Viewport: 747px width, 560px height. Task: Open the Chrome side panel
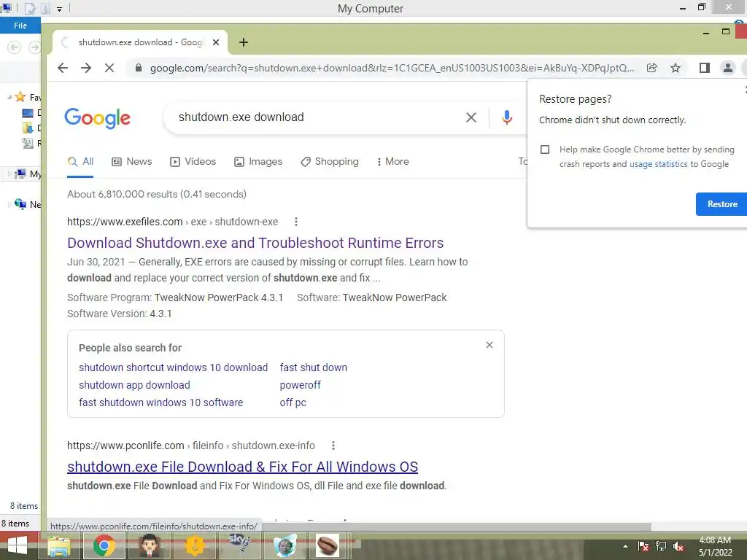tap(705, 68)
